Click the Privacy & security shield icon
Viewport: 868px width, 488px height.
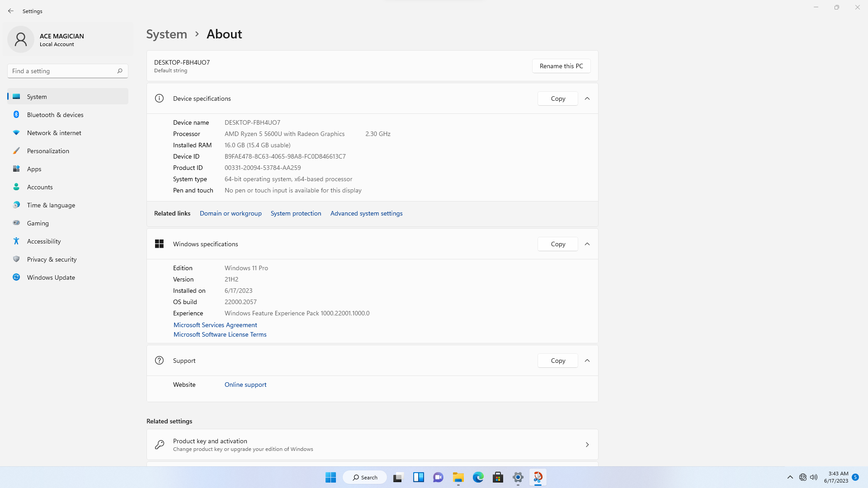[16, 259]
